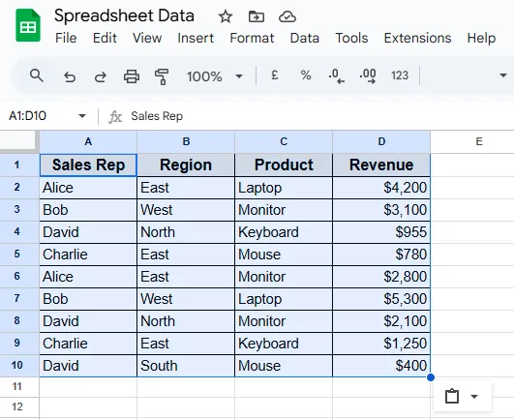Undo the last action
514x420 pixels.
[70, 76]
